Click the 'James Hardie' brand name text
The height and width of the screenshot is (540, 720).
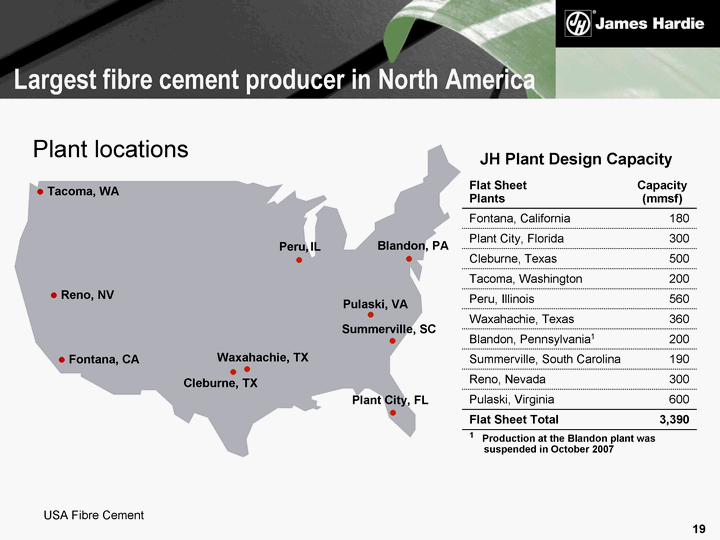coord(650,24)
